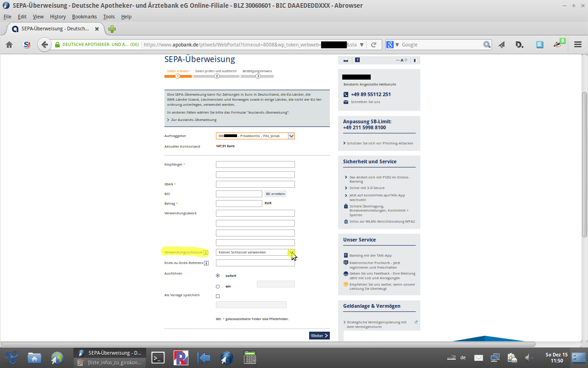Open the Auftraggeber account dropdown
This screenshot has width=588, height=368.
coord(291,136)
